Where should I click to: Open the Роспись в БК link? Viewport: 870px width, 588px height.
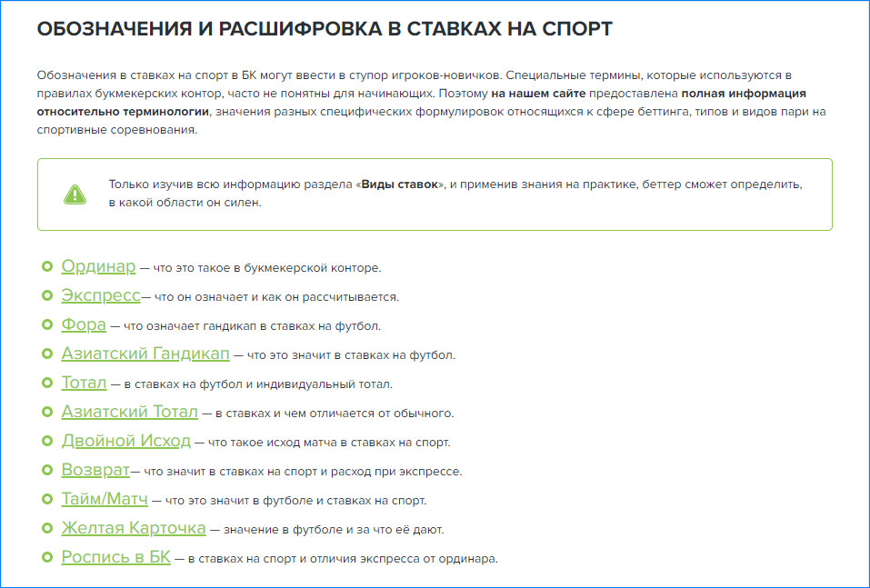[x=116, y=557]
